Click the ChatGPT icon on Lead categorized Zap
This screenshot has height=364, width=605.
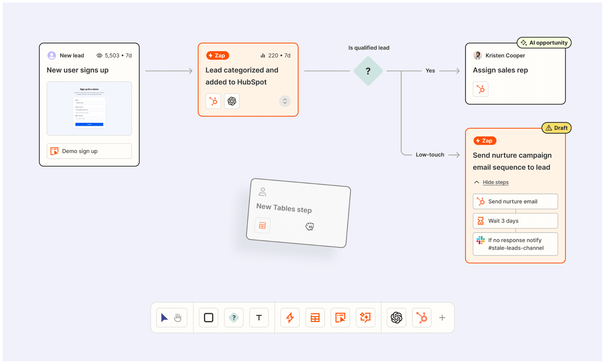coord(232,101)
